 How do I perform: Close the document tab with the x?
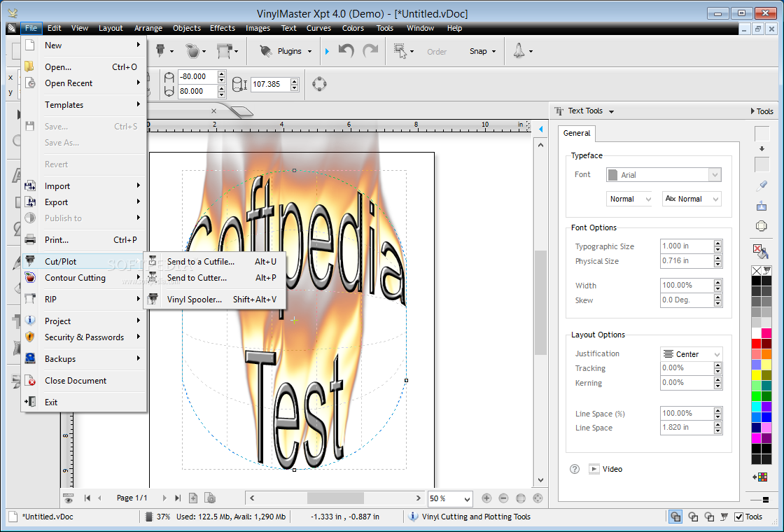[x=214, y=111]
